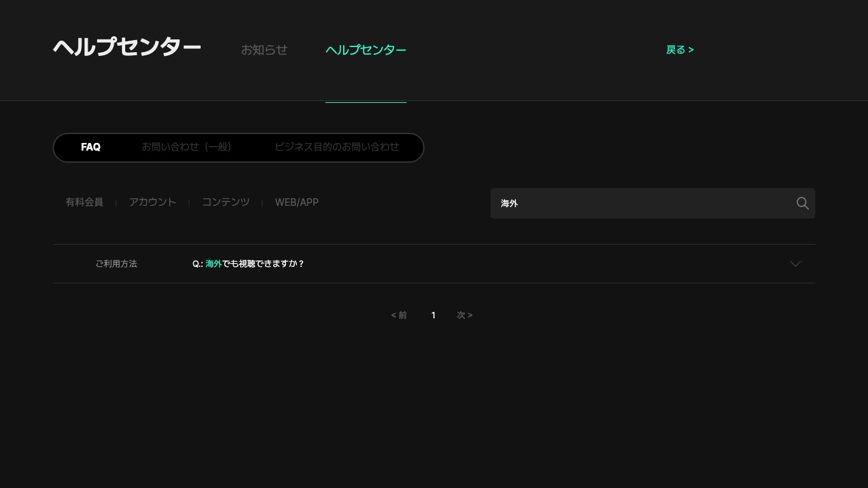Switch to お問い合わせ（一般）tab
The width and height of the screenshot is (868, 488).
click(186, 147)
